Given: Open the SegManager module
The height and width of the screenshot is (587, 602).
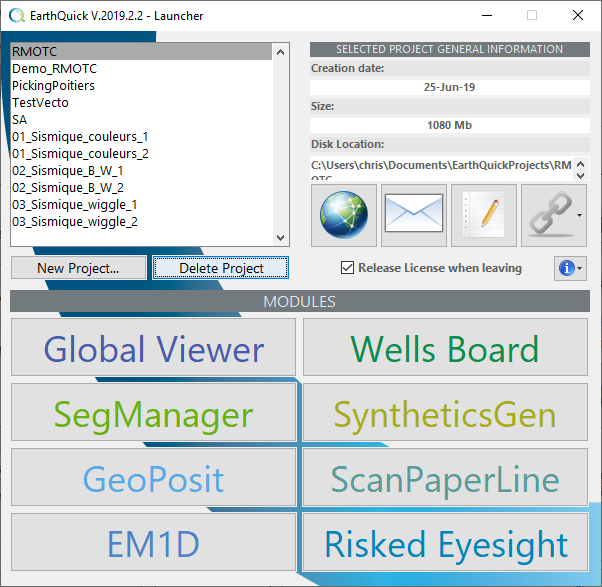Looking at the screenshot, I should tap(153, 412).
